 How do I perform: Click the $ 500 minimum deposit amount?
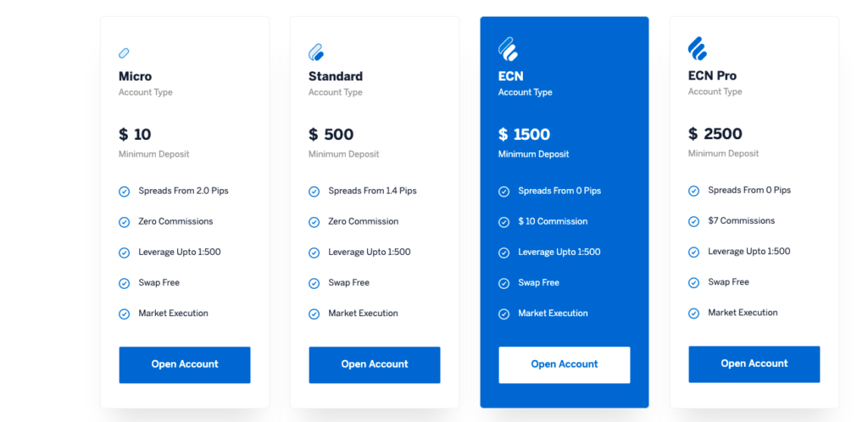coord(331,135)
